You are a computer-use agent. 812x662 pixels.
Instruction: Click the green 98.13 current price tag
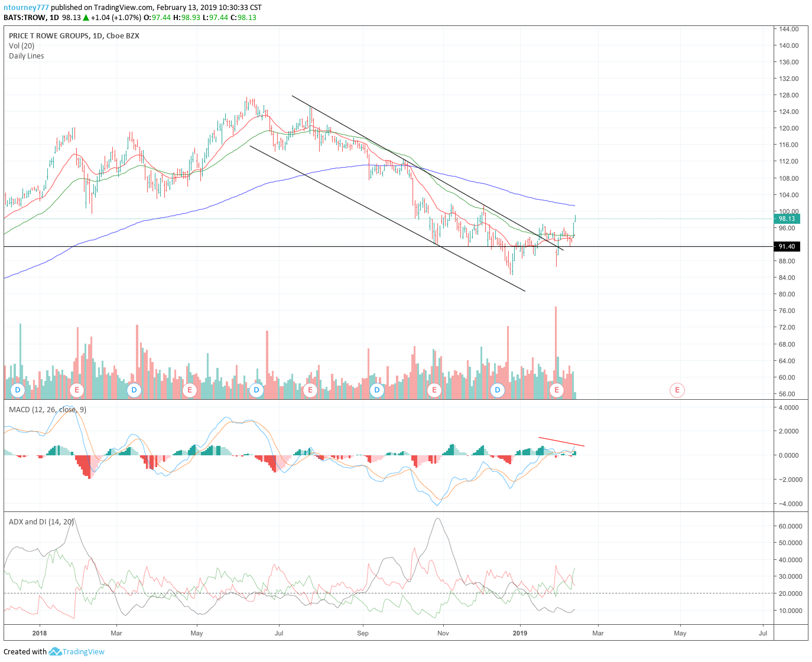tap(787, 219)
